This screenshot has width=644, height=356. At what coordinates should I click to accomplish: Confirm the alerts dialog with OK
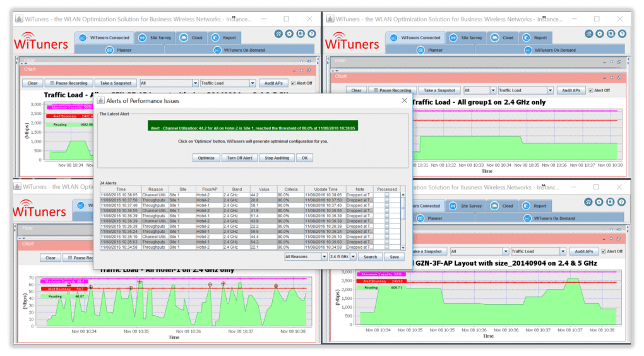pyautogui.click(x=304, y=158)
